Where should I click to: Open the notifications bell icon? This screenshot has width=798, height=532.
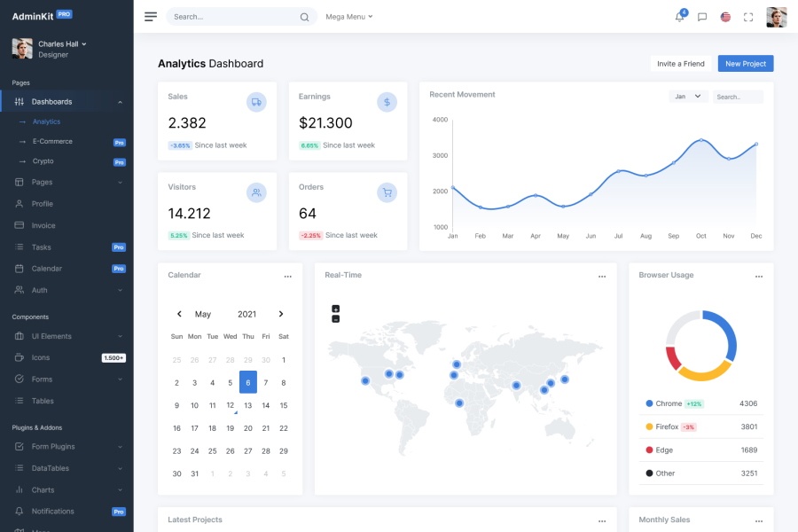(679, 17)
